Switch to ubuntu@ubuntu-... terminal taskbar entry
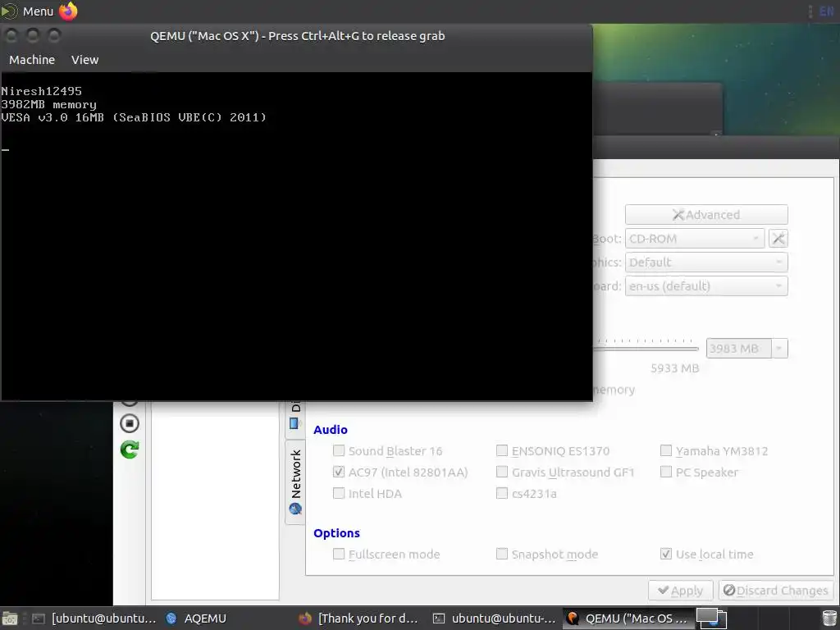 pyautogui.click(x=494, y=619)
